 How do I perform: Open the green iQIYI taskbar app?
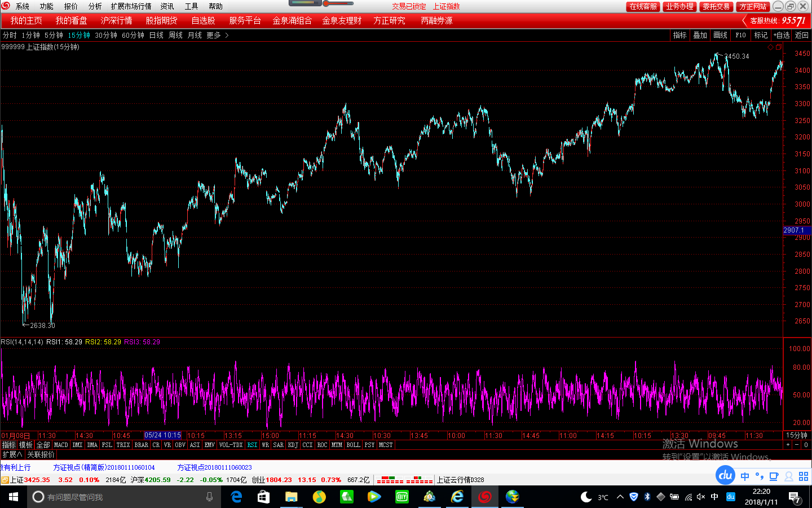click(x=402, y=497)
